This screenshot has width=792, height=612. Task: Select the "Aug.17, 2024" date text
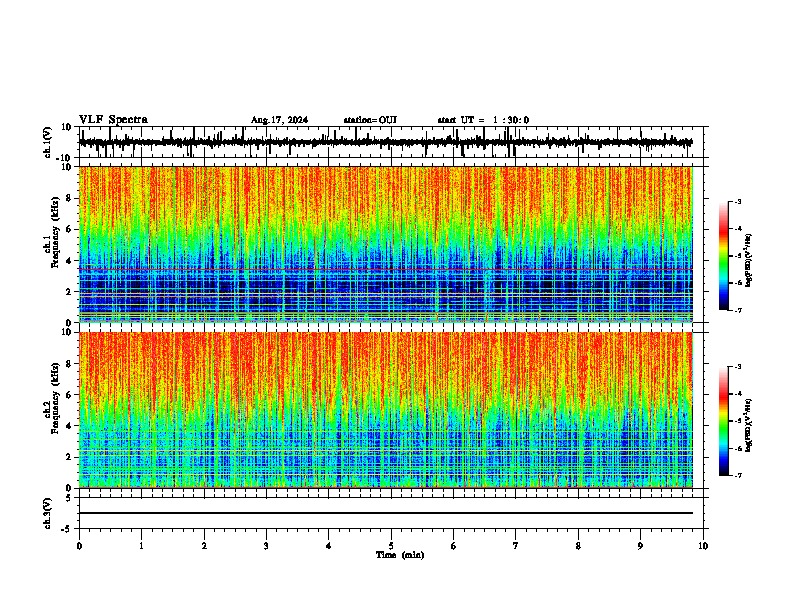click(x=279, y=120)
